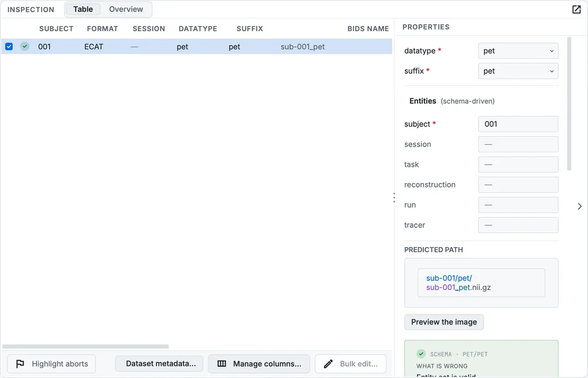The width and height of the screenshot is (588, 378).
Task: Expand the right-side chevron arrow
Action: [580, 206]
